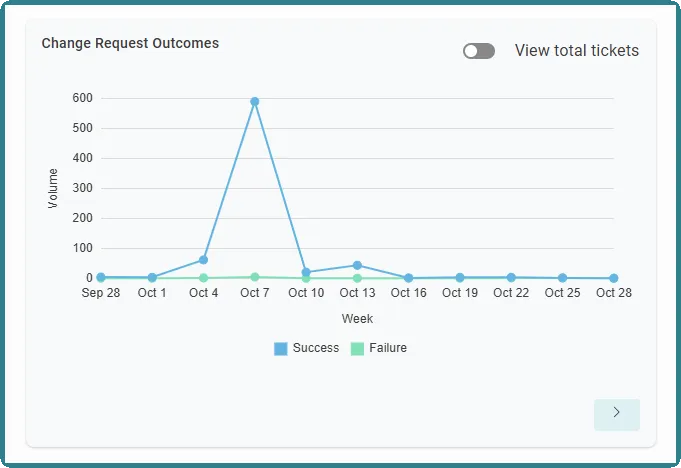Select the Oct 28 Success data point
Viewport: 681px width, 468px height.
614,278
